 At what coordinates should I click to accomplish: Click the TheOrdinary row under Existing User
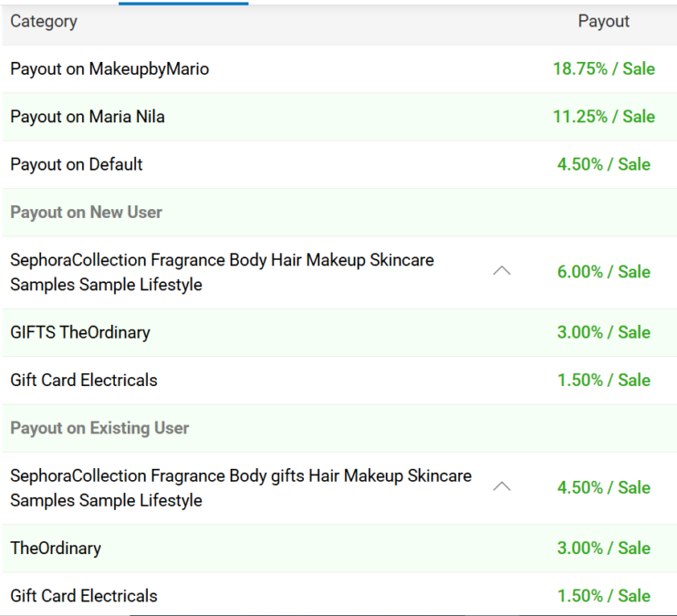pos(56,548)
